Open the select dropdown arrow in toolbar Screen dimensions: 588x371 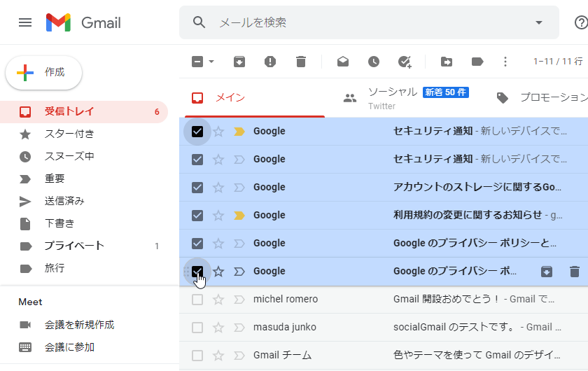click(211, 62)
